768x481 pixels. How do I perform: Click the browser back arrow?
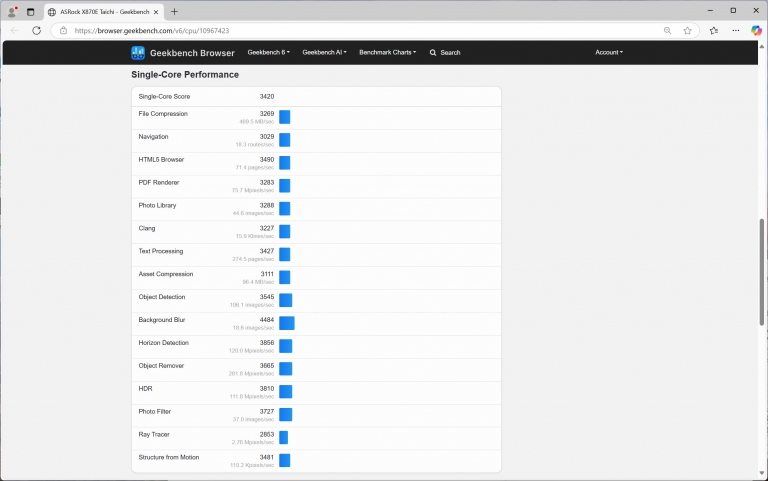pos(15,30)
